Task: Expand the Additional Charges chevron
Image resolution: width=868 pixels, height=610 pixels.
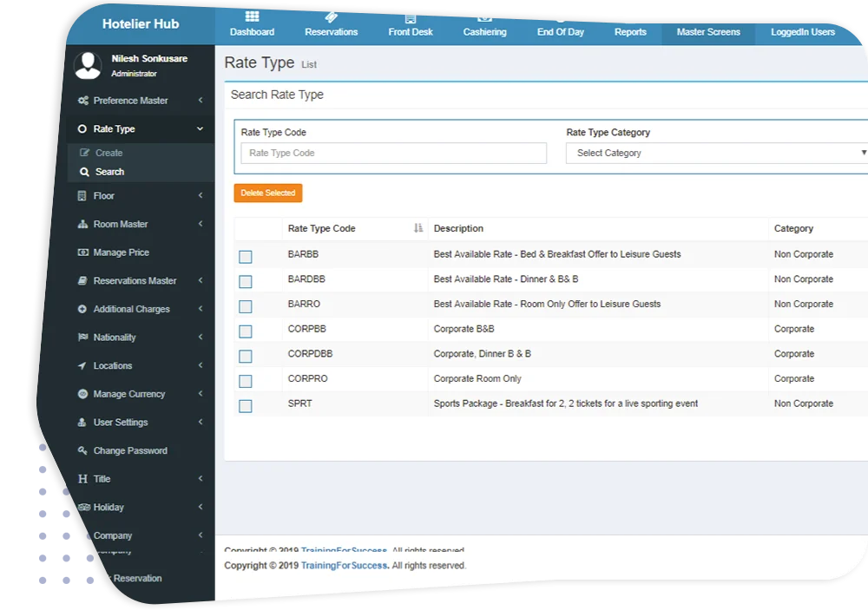Action: [201, 308]
